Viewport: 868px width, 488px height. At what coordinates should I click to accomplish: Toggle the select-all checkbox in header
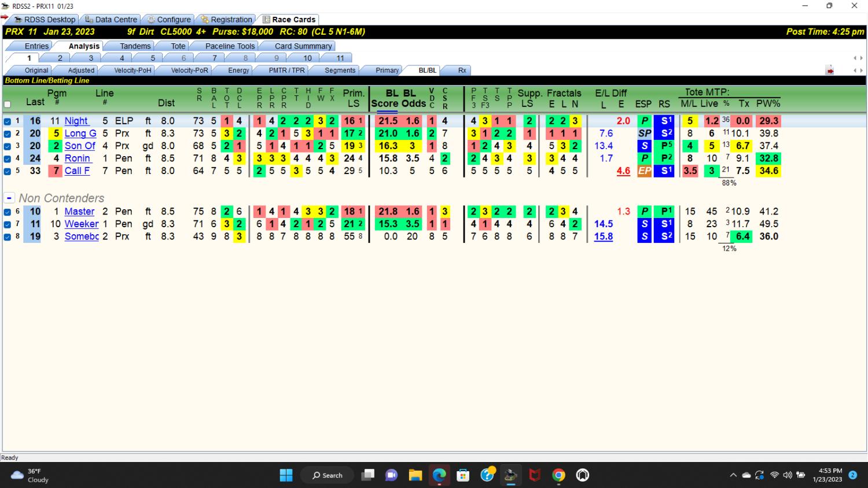[8, 105]
